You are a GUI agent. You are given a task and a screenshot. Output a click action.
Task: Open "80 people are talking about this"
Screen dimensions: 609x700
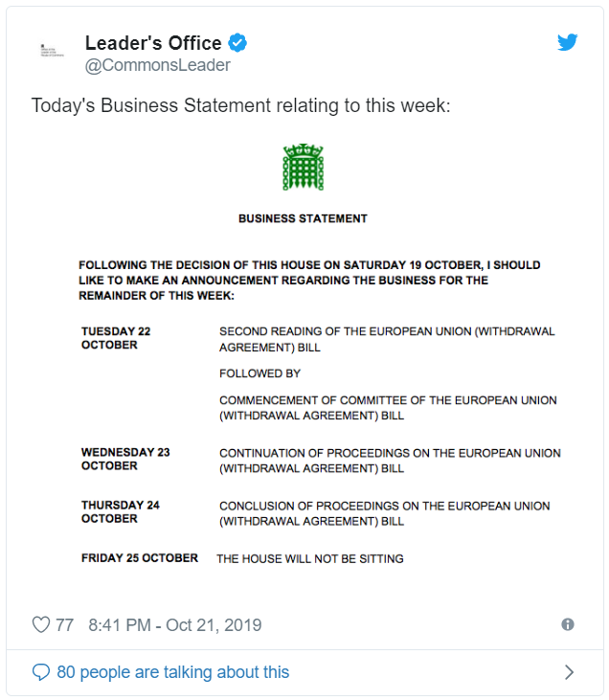172,672
